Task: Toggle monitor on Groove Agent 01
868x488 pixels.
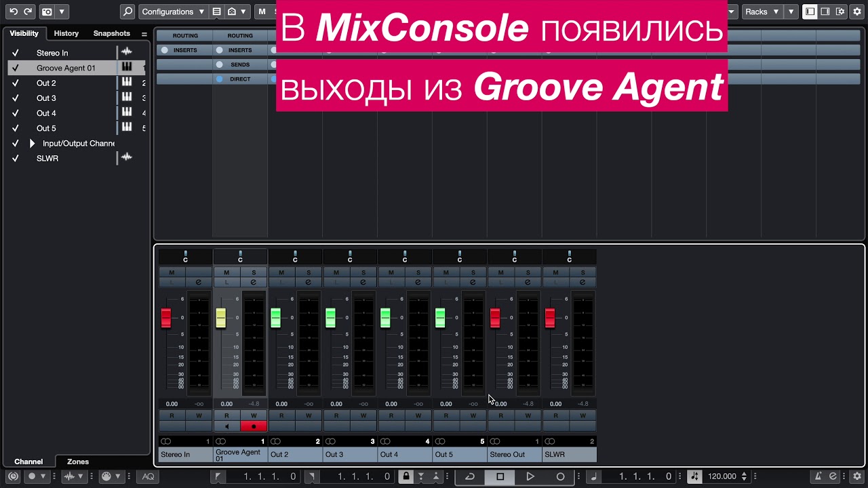Action: point(226,426)
